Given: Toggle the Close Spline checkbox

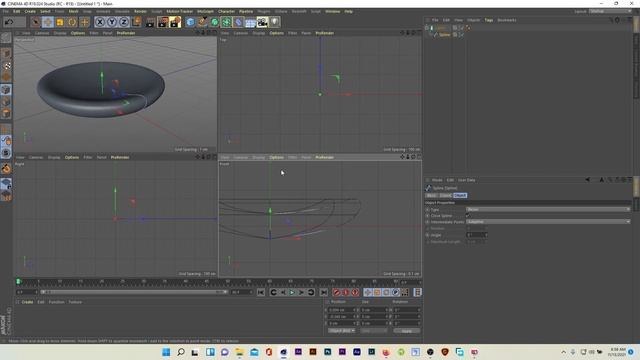Looking at the screenshot, I should [468, 216].
